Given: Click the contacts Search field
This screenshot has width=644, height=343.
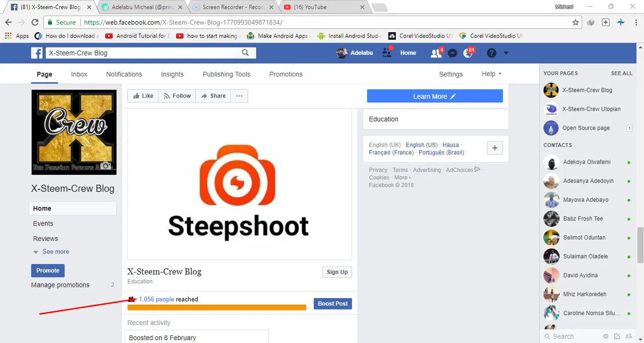Looking at the screenshot, I should tap(572, 336).
